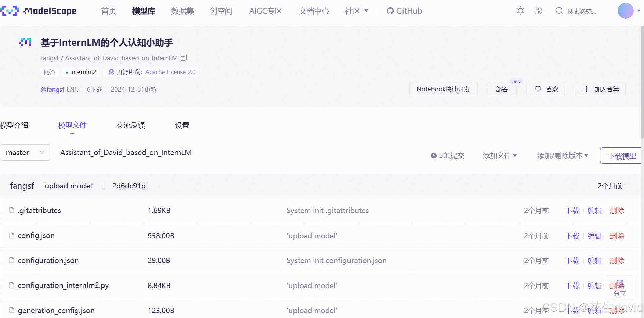Click the internlm2 tag

pos(81,72)
